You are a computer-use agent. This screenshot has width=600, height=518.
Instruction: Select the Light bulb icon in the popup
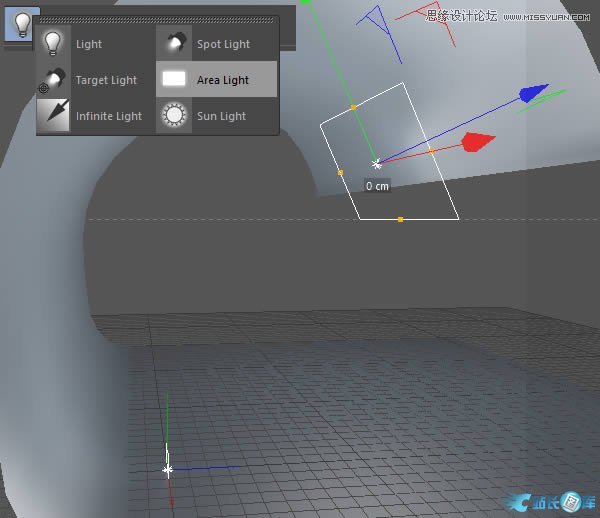click(54, 44)
